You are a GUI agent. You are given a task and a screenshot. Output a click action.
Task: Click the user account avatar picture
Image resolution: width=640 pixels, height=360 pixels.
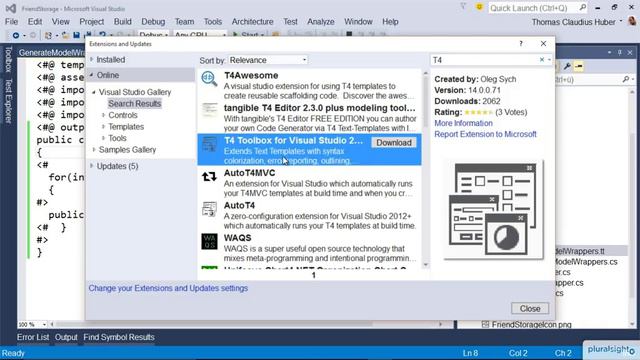[632, 21]
